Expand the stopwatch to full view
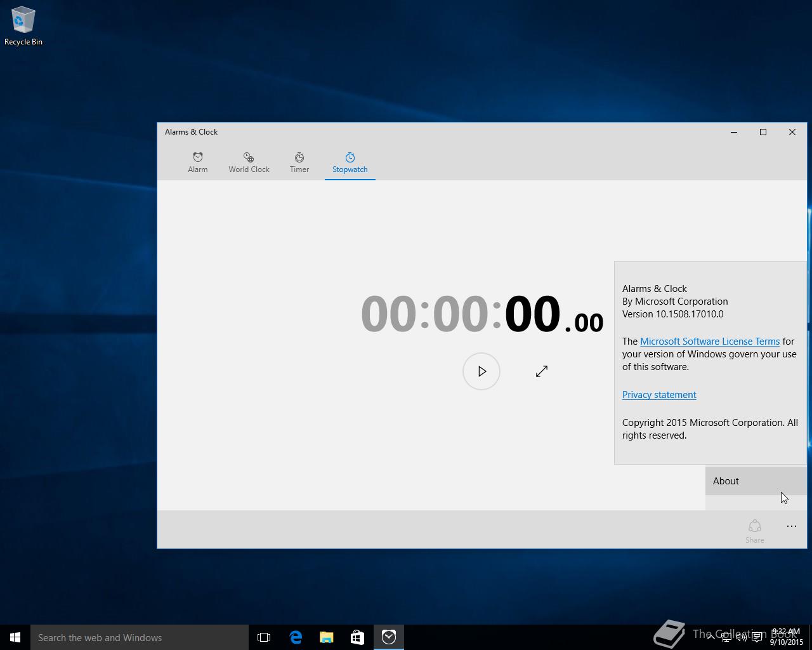The width and height of the screenshot is (812, 650). tap(542, 371)
